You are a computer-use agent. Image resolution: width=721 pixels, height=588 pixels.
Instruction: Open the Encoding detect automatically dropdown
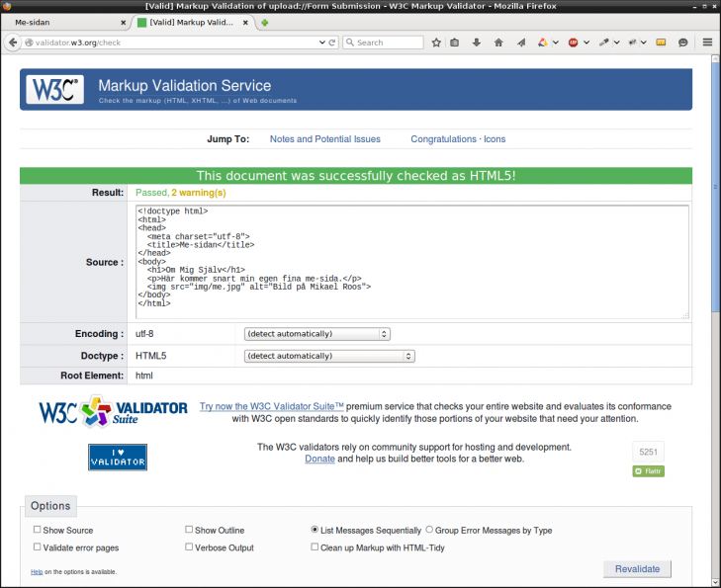[x=317, y=334]
